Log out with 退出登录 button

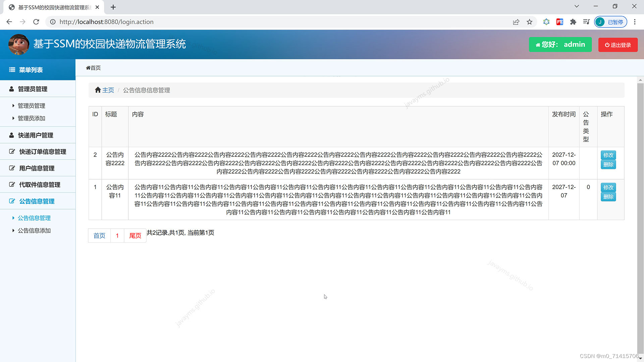click(x=618, y=45)
